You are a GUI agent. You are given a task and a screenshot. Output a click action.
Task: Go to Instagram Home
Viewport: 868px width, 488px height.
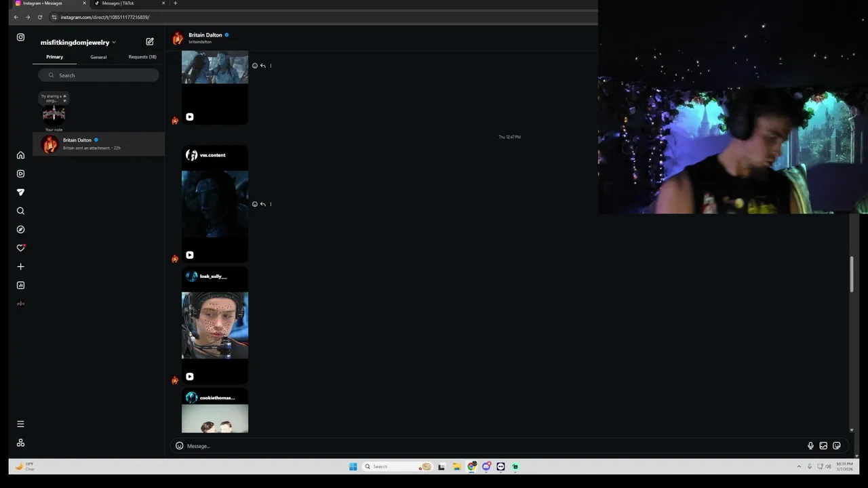20,155
